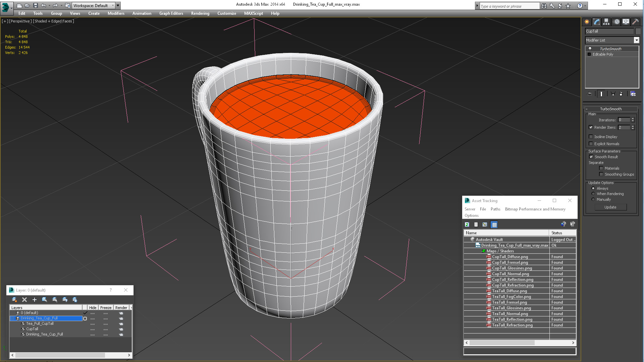Open the Create command panel tab
The height and width of the screenshot is (362, 644).
(x=587, y=22)
